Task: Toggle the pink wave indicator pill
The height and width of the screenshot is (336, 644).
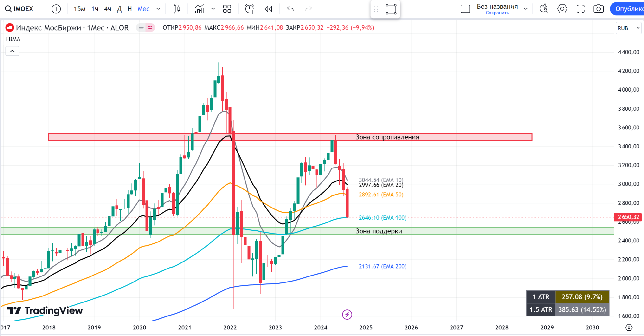Action: coord(150,27)
